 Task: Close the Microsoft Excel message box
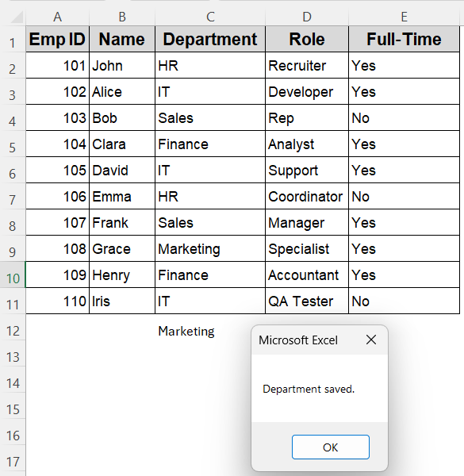(x=371, y=340)
